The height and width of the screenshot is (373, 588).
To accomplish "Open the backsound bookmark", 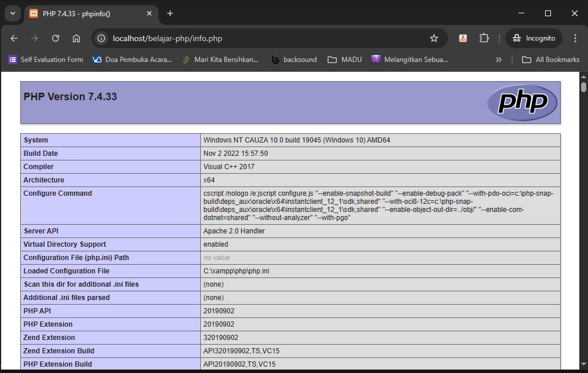I will pos(294,60).
